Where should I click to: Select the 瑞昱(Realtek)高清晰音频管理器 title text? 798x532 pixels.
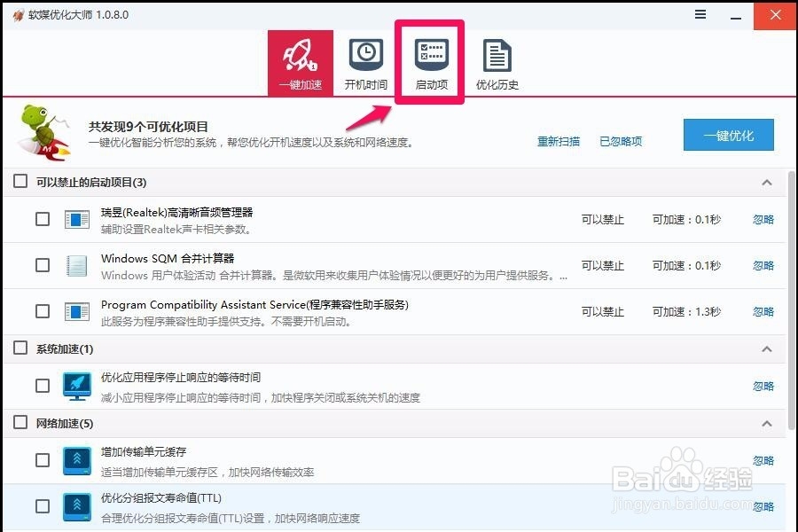[x=176, y=212]
